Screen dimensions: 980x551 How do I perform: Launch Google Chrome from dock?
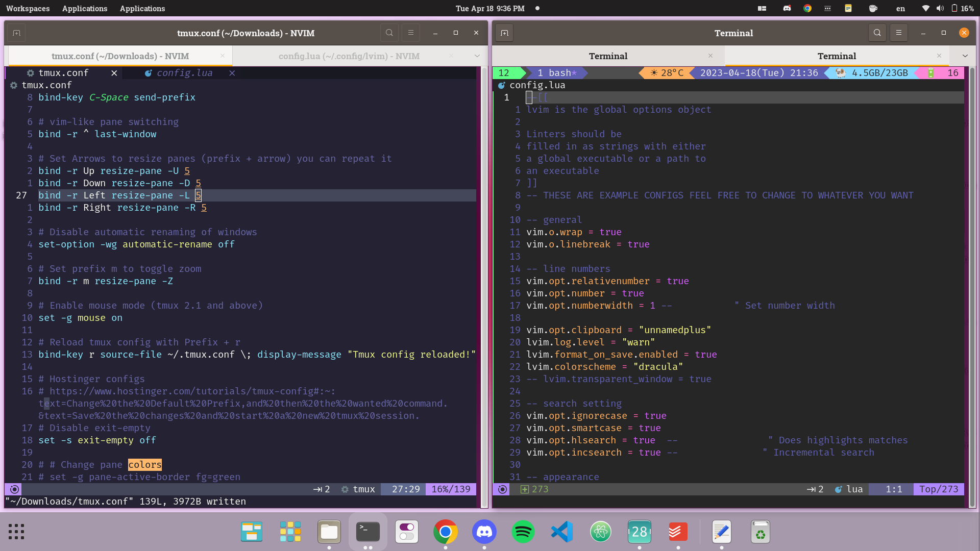pos(446,532)
